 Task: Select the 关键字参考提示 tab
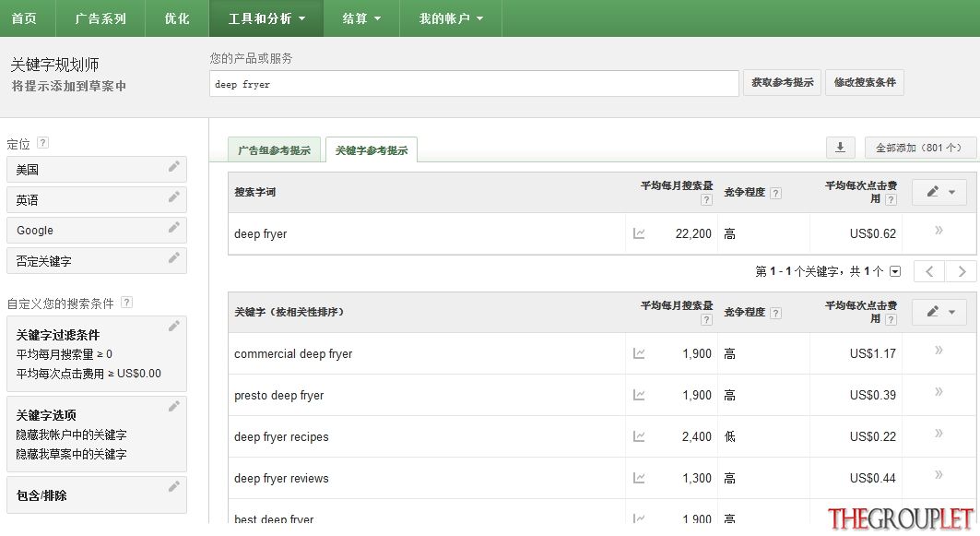[x=372, y=150]
